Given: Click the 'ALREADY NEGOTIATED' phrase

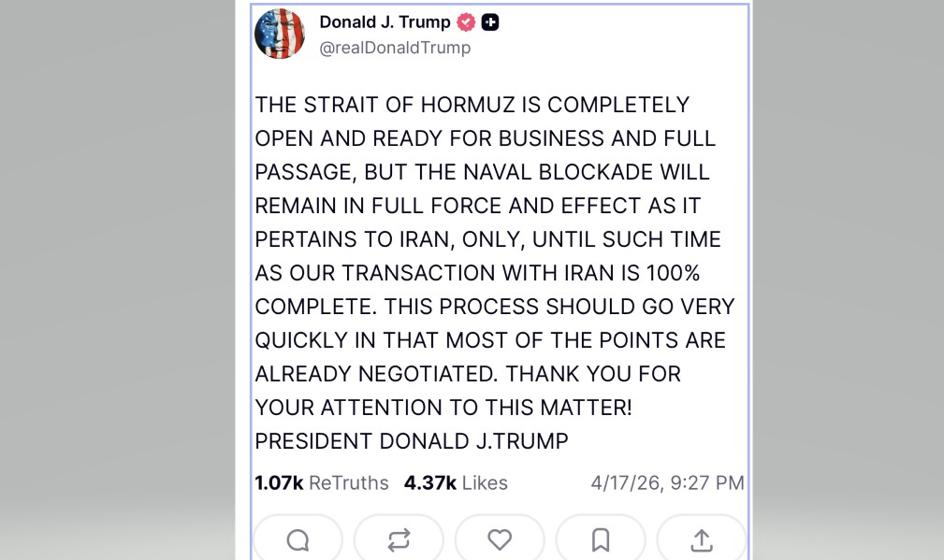Looking at the screenshot, I should pyautogui.click(x=374, y=374).
